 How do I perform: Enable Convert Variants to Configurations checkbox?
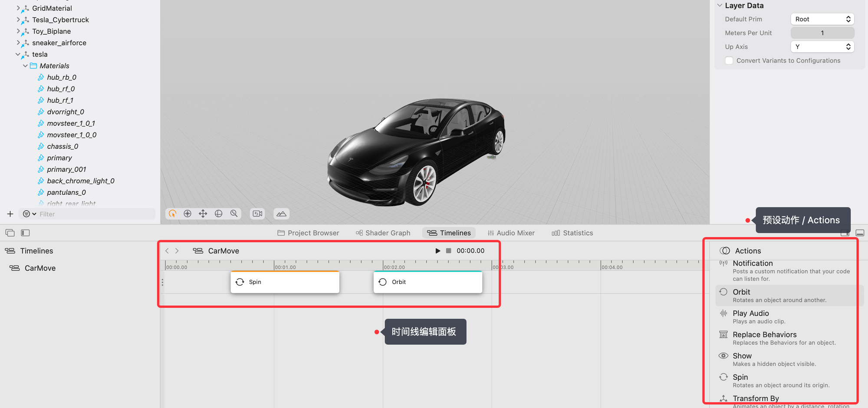click(729, 61)
